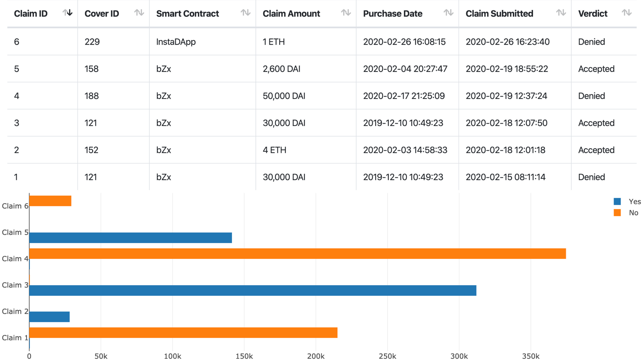This screenshot has height=362, width=644.
Task: Sort table by Claim Amount arrows
Action: (x=346, y=13)
